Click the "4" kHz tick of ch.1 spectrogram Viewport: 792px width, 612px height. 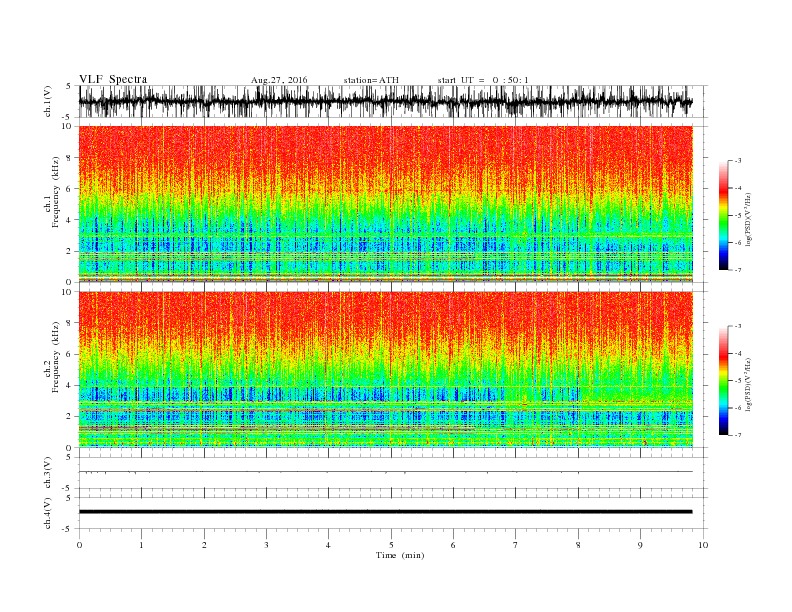[70, 220]
